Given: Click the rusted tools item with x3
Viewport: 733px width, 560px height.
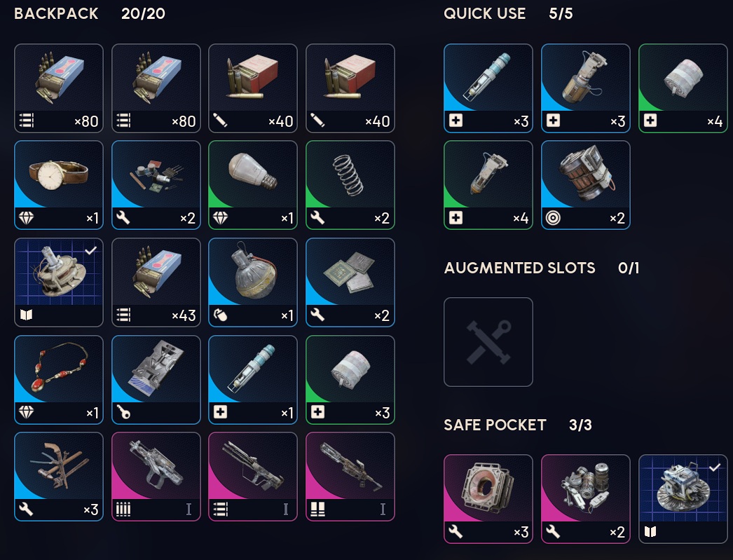Looking at the screenshot, I should pyautogui.click(x=59, y=477).
